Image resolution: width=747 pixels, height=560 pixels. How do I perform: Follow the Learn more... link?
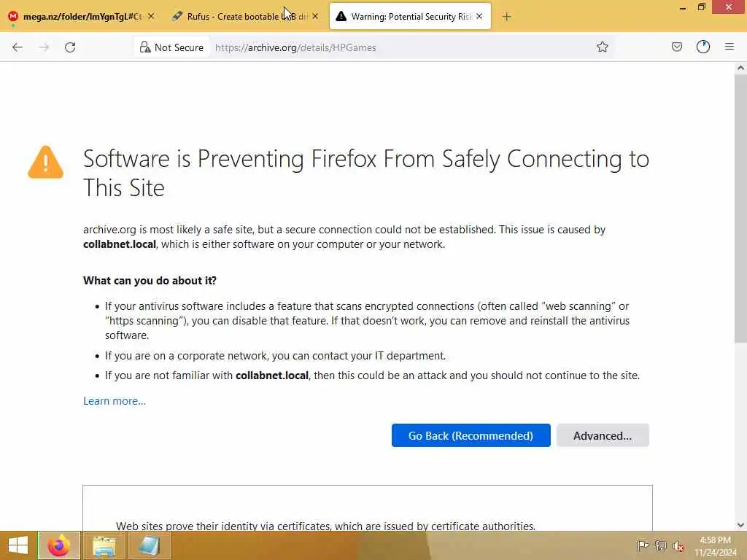[x=115, y=401]
